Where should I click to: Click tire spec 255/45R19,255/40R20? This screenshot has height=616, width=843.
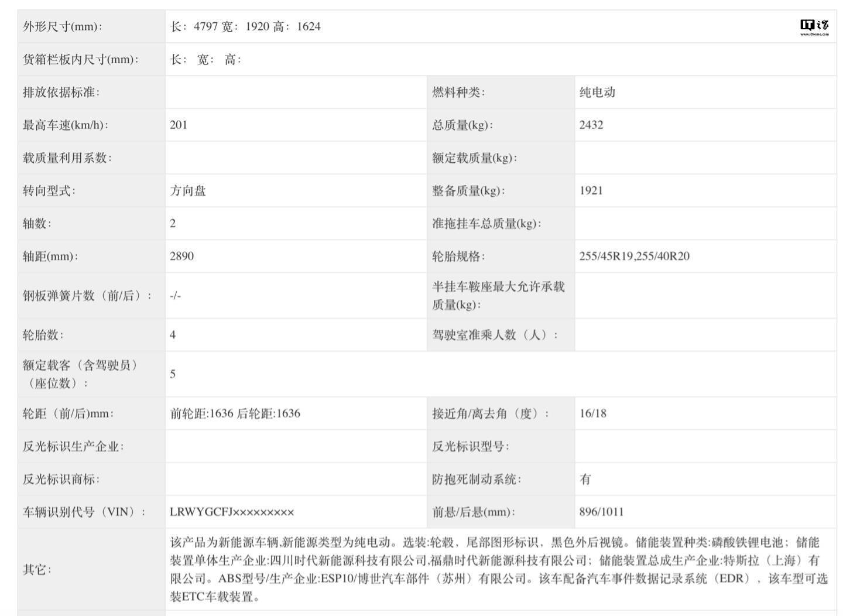[635, 256]
